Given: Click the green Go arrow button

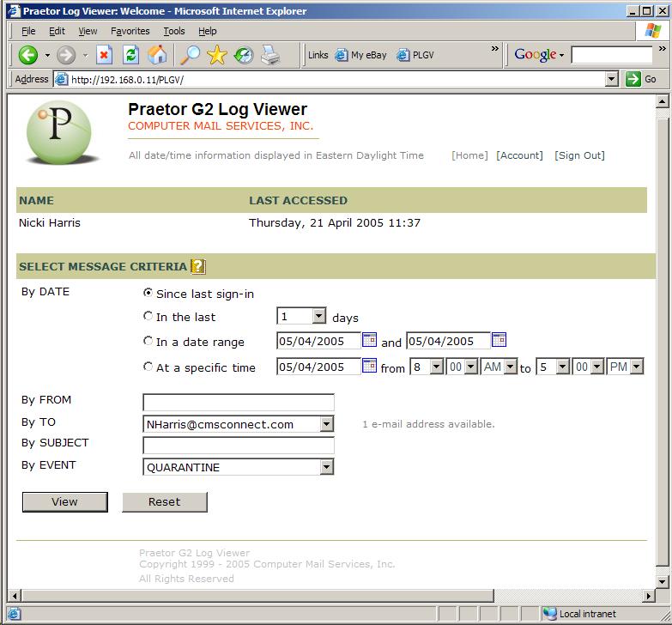Looking at the screenshot, I should coord(633,79).
